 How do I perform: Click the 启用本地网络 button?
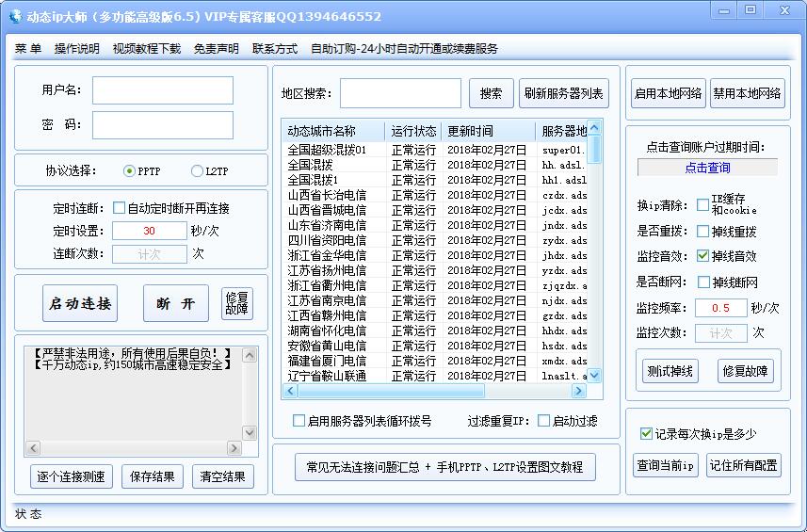tap(668, 93)
